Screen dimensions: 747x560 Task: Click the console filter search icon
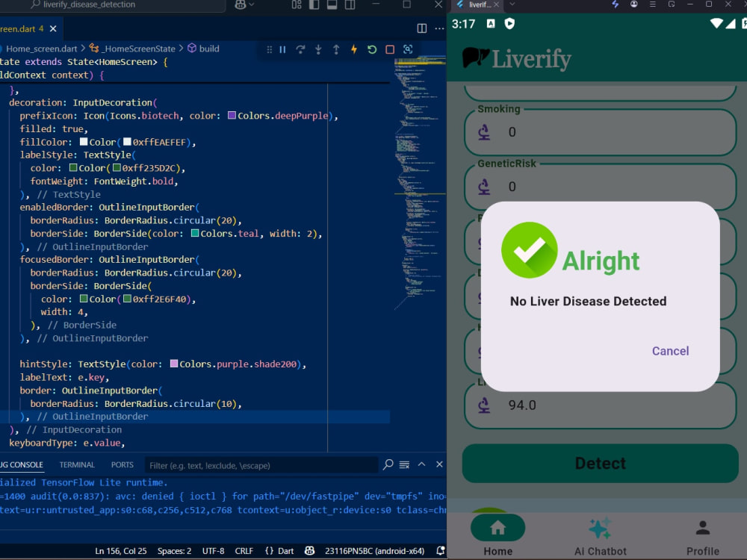point(388,464)
